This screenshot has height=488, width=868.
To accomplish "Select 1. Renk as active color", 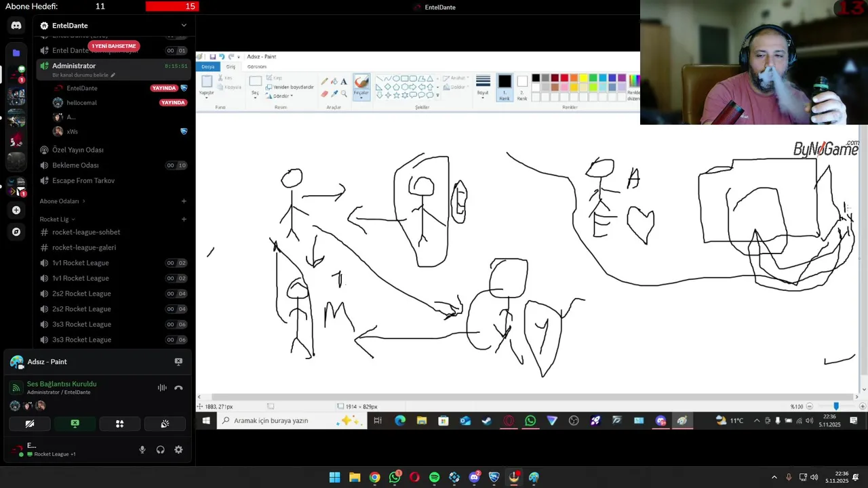I will [505, 87].
